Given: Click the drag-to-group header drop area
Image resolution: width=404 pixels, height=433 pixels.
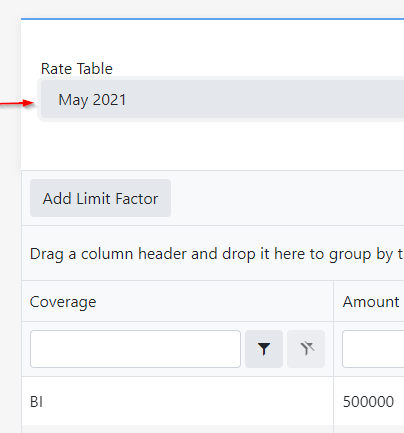Looking at the screenshot, I should pos(213,253).
